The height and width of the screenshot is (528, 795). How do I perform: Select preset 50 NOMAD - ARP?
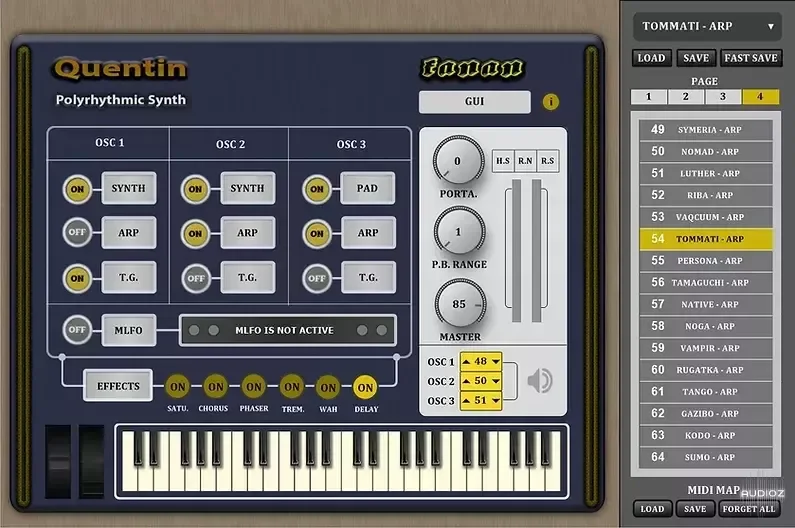pos(706,152)
